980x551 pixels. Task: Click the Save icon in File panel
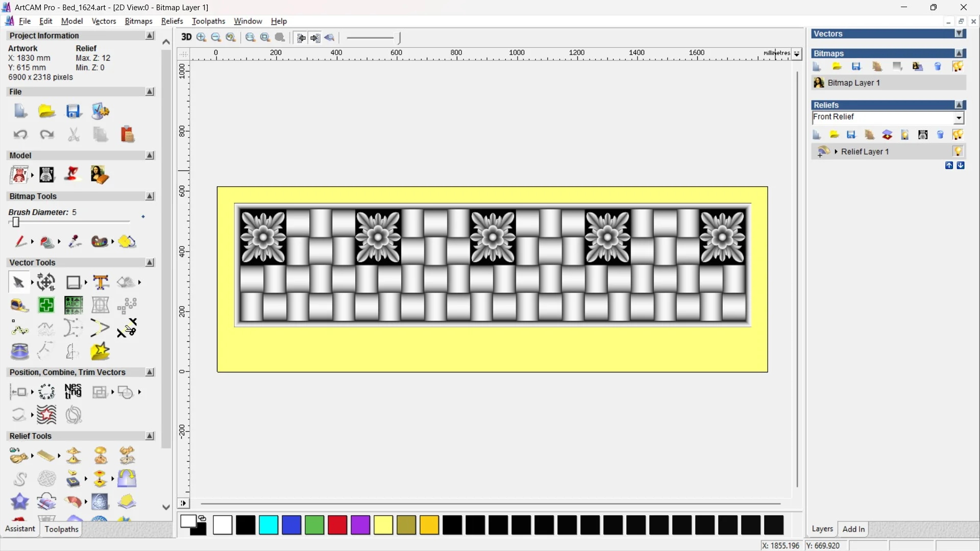pyautogui.click(x=73, y=111)
